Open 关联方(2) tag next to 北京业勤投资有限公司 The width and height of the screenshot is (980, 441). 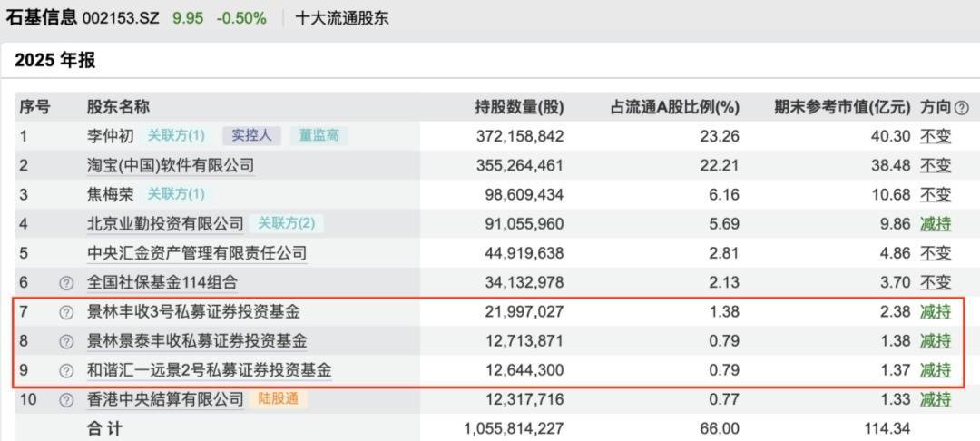pos(286,223)
